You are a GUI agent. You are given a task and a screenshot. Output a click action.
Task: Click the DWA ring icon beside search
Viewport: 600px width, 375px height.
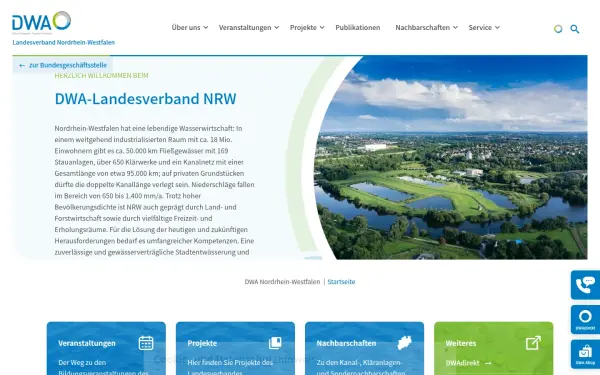pyautogui.click(x=558, y=29)
